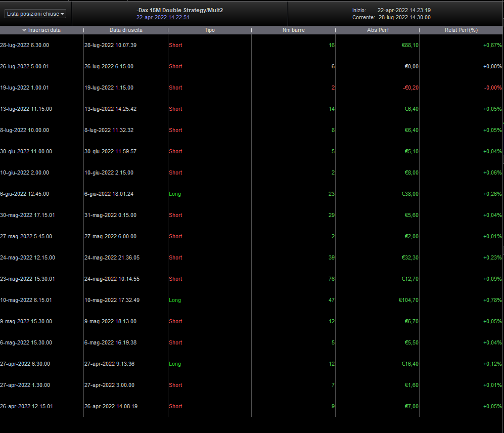Viewport: 504px width, 433px height.
Task: Select entry date 8-lug-2022 10.00.00
Action: (x=25, y=130)
